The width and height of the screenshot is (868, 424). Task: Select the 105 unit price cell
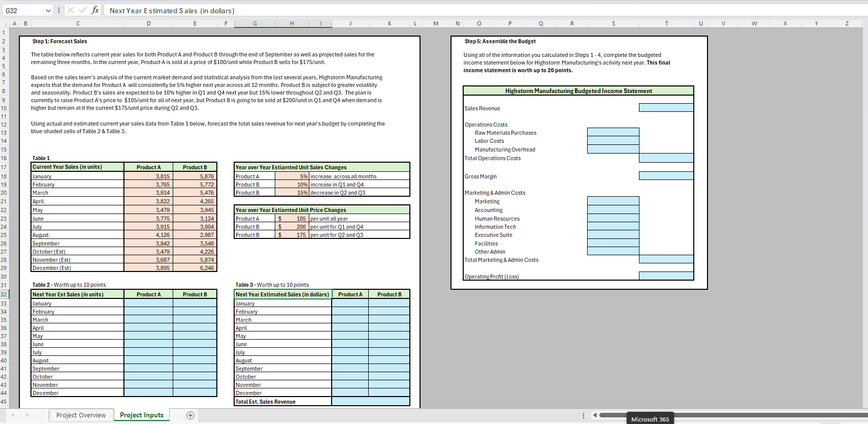pos(292,219)
